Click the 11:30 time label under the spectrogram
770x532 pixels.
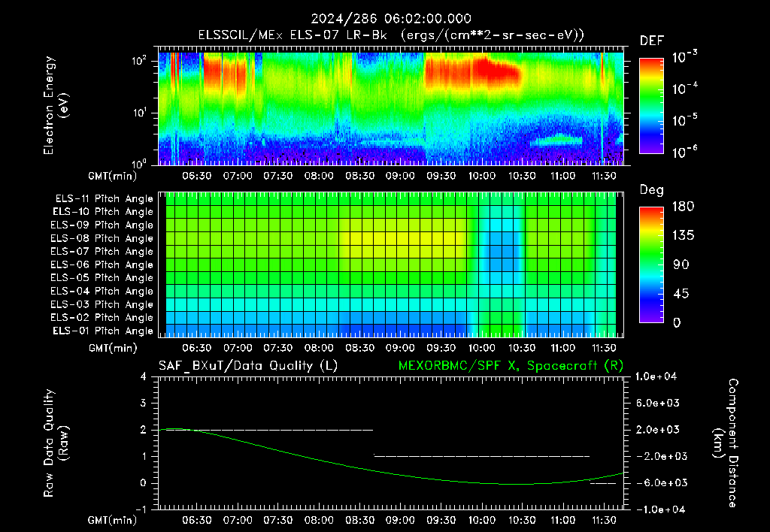coord(604,176)
